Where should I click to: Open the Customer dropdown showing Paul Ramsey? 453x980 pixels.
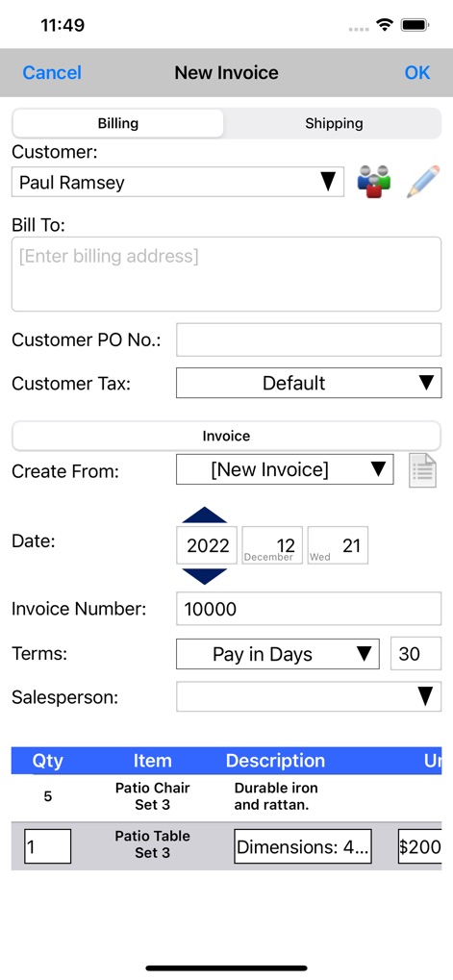click(178, 182)
